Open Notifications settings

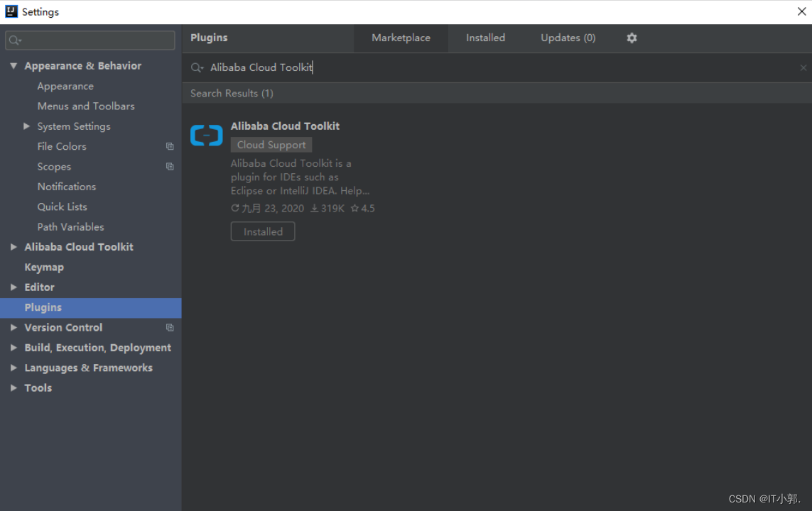tap(66, 187)
